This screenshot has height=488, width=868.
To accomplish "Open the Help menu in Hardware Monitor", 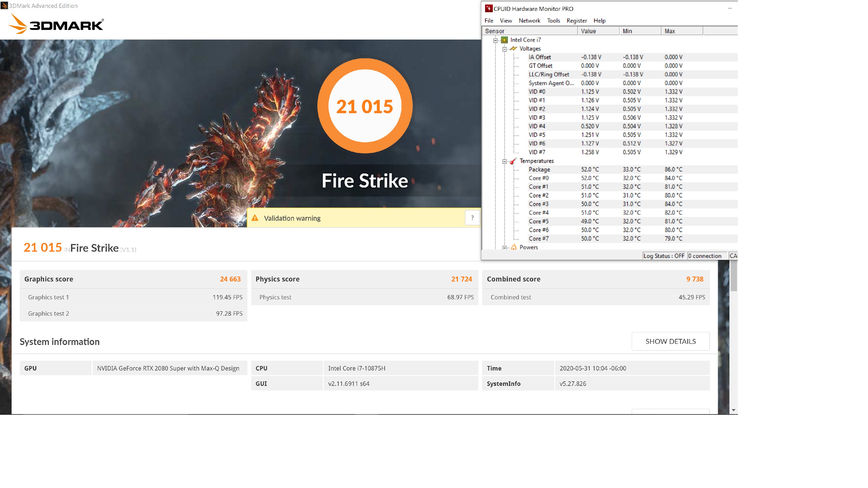I will (599, 21).
